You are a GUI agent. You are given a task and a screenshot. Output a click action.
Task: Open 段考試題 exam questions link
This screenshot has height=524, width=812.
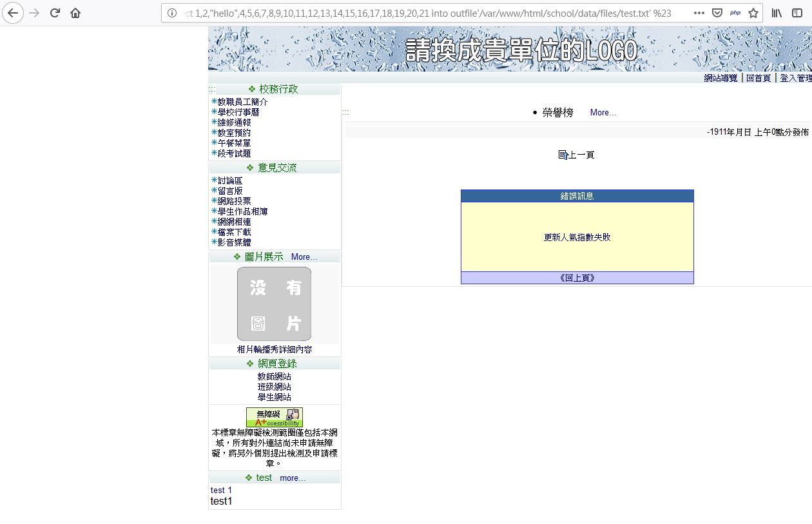(234, 153)
